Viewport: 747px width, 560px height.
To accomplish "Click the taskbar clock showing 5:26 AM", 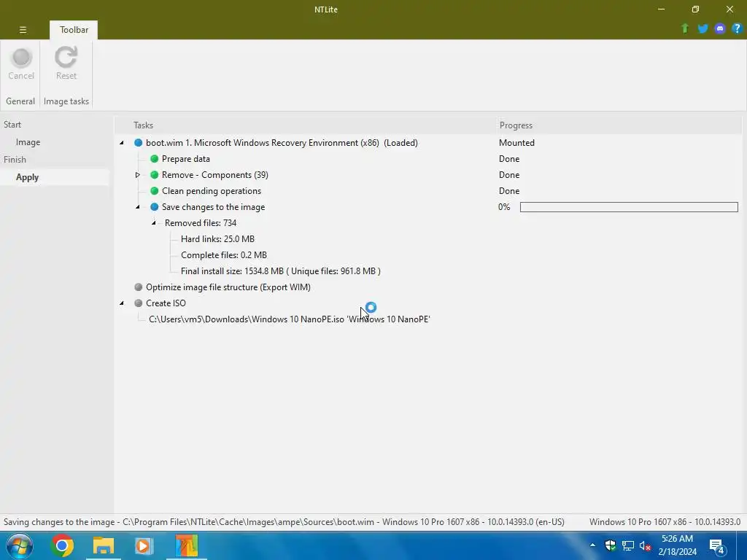I will (x=677, y=545).
